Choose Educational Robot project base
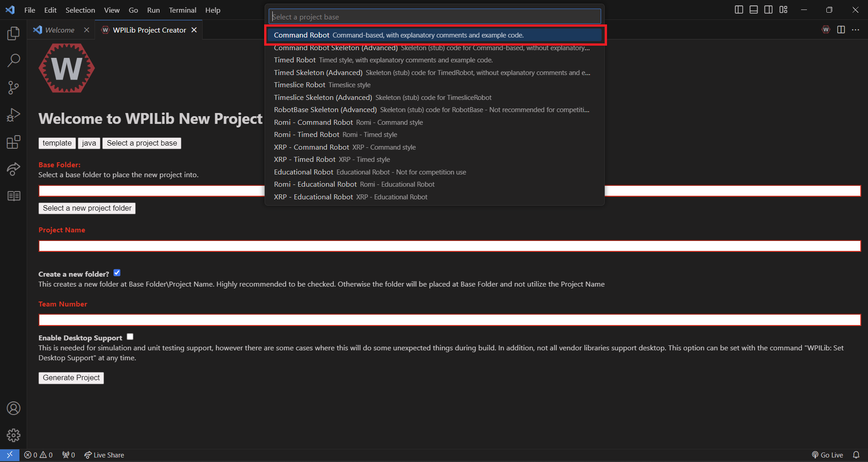868x462 pixels. point(435,172)
